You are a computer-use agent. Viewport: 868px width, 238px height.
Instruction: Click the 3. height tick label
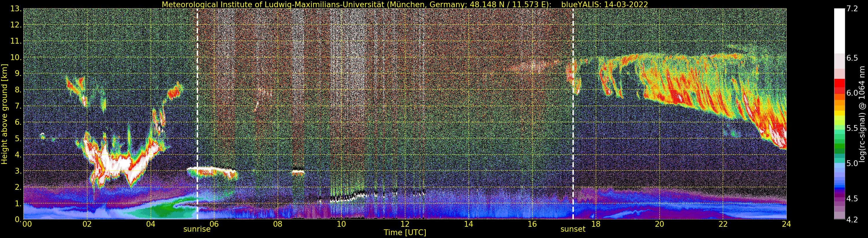(19, 171)
